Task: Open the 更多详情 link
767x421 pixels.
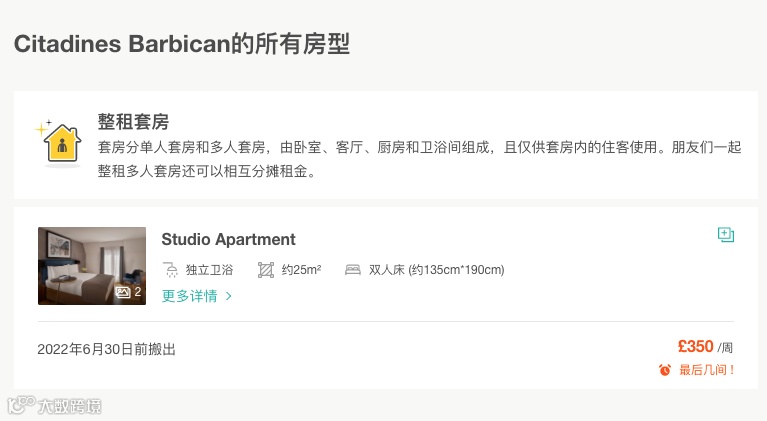Action: tap(190, 296)
